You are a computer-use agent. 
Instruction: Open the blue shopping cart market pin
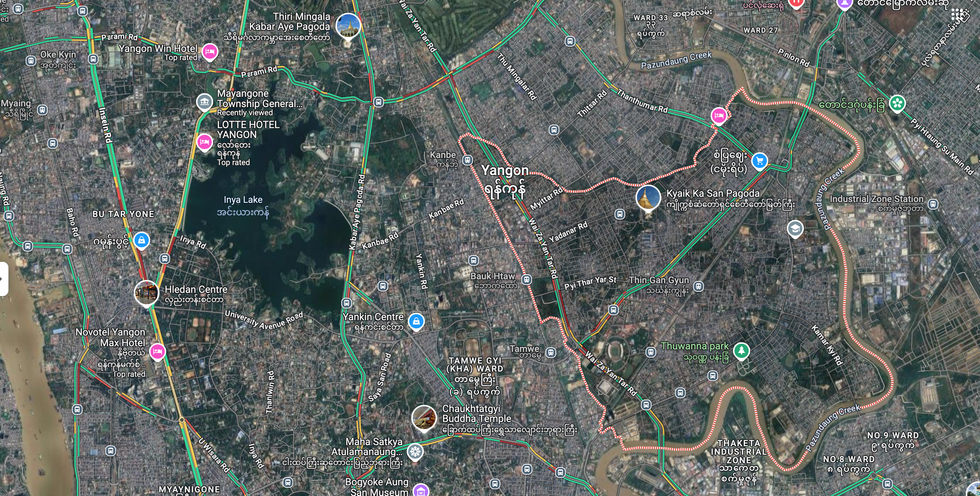pos(760,161)
